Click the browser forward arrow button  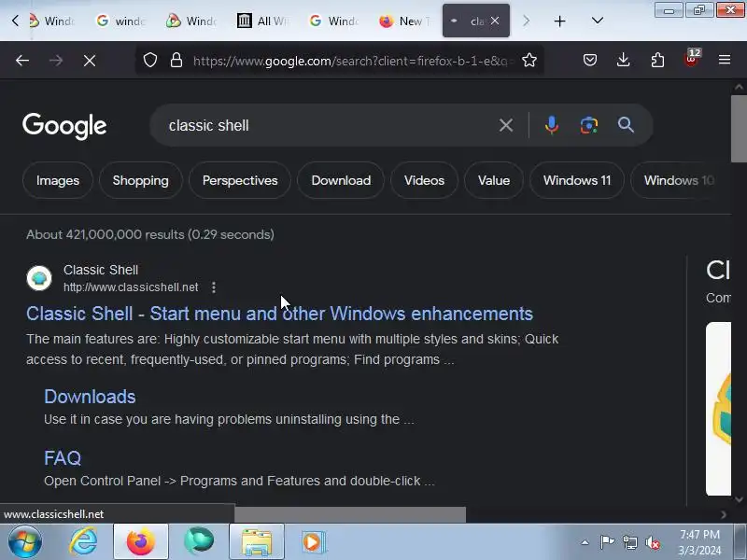click(x=56, y=61)
